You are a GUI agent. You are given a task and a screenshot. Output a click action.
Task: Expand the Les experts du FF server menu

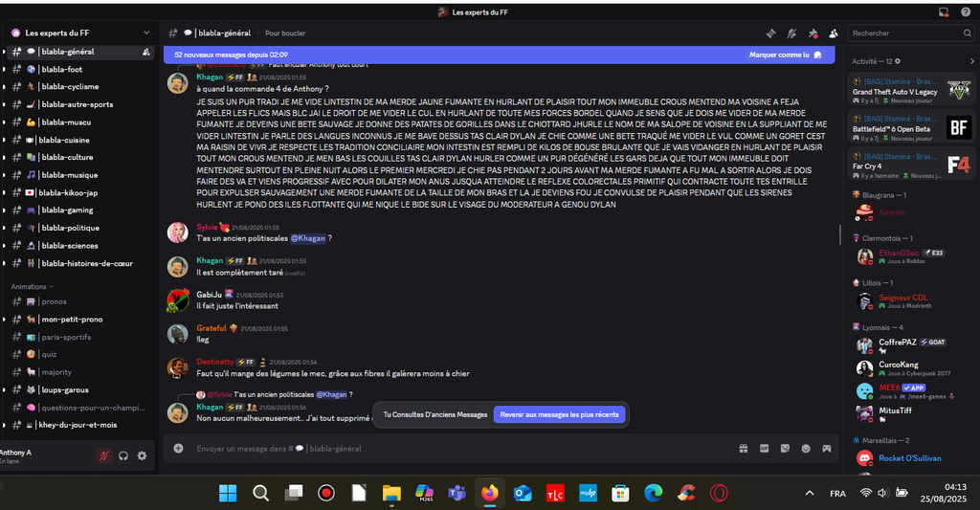[146, 33]
